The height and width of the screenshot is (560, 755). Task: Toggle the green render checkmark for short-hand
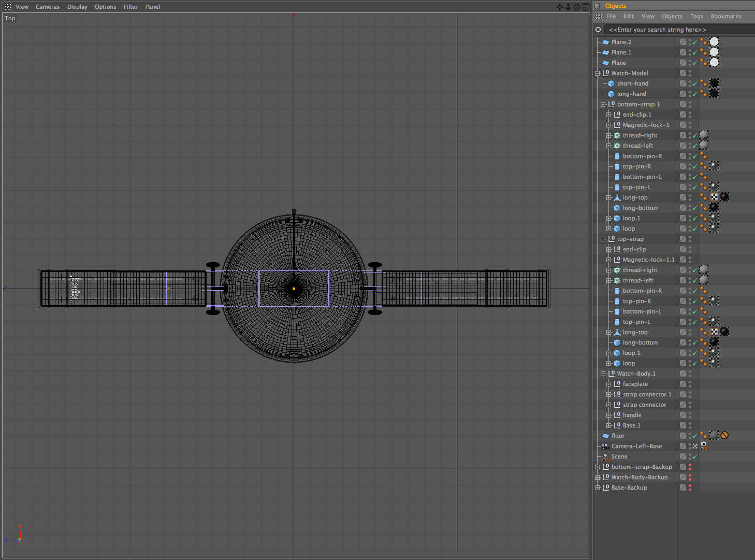[694, 83]
